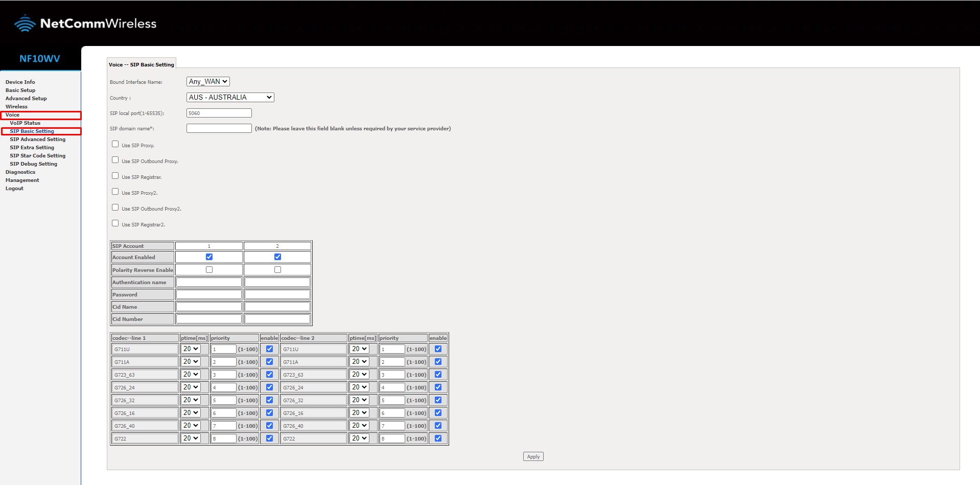Open the SIP Extra Setting page
980x485 pixels.
coord(32,147)
